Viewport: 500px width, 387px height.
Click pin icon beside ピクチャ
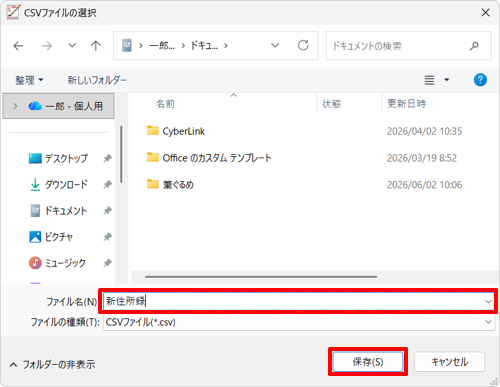[107, 237]
